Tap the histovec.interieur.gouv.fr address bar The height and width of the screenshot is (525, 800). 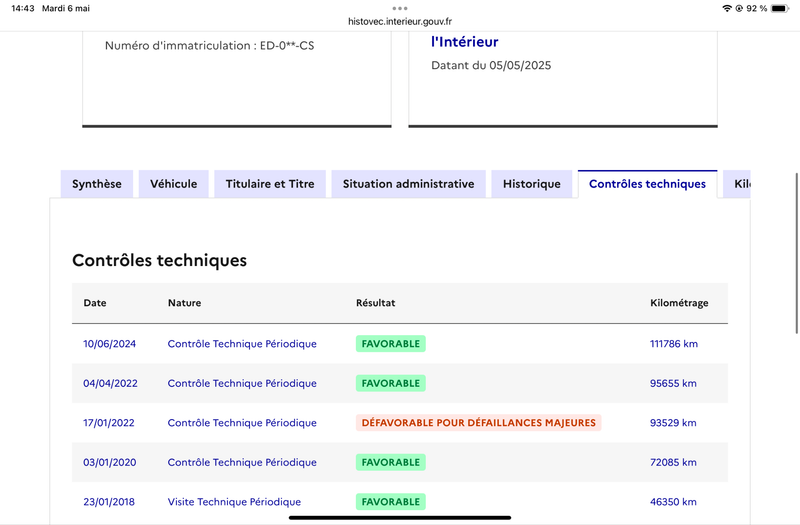click(400, 21)
